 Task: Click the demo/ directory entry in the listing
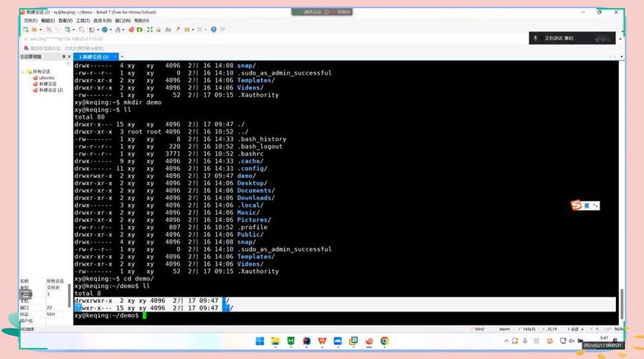pos(247,176)
